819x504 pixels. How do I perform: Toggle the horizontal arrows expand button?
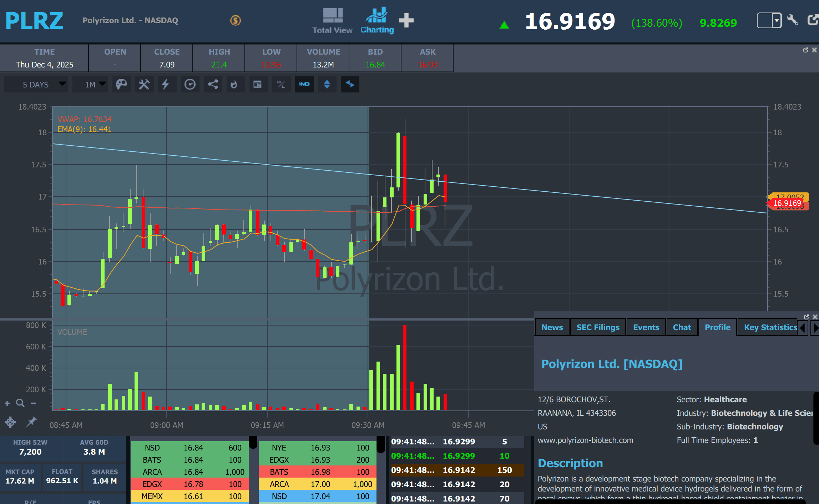pyautogui.click(x=350, y=84)
